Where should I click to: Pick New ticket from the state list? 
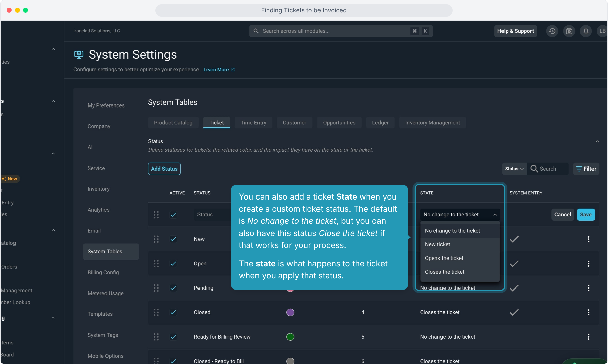coord(460,244)
